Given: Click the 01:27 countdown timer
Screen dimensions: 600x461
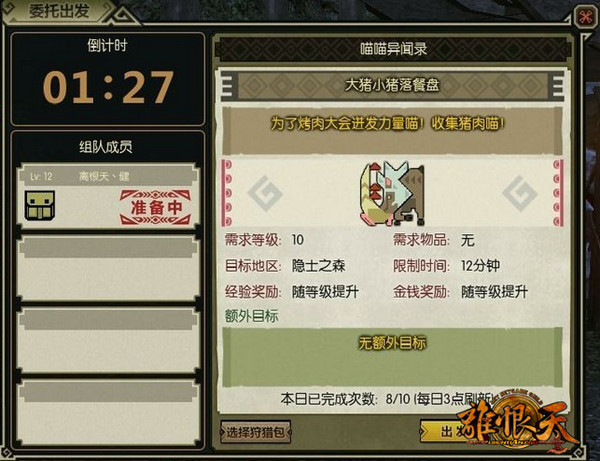Looking at the screenshot, I should (108, 87).
